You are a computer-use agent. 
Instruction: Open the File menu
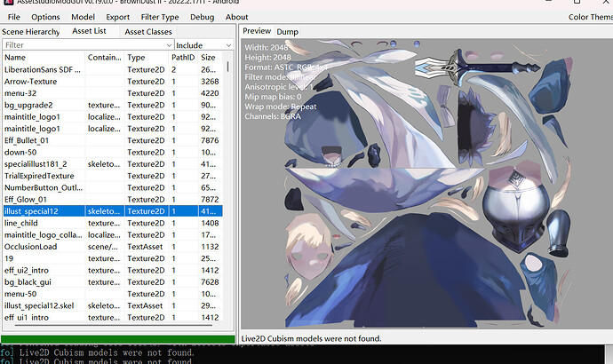13,17
